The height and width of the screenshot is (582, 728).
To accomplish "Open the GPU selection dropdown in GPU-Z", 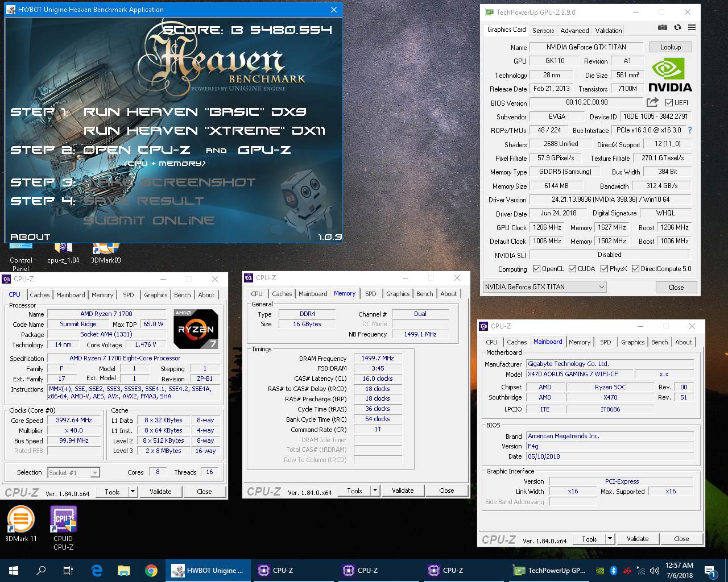I will [544, 287].
